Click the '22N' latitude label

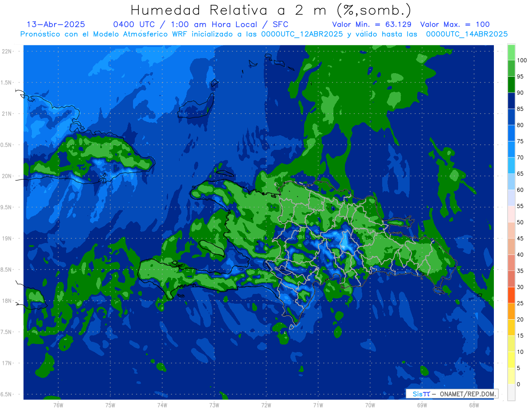8,51
